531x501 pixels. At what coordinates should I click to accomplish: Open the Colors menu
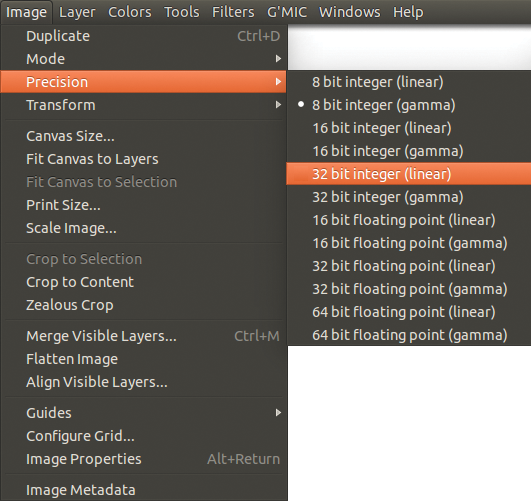[x=130, y=12]
